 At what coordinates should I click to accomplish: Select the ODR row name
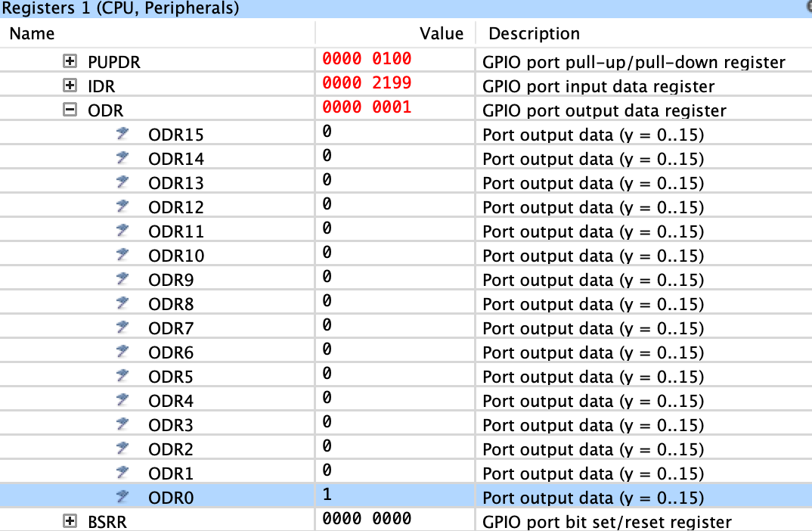[106, 111]
